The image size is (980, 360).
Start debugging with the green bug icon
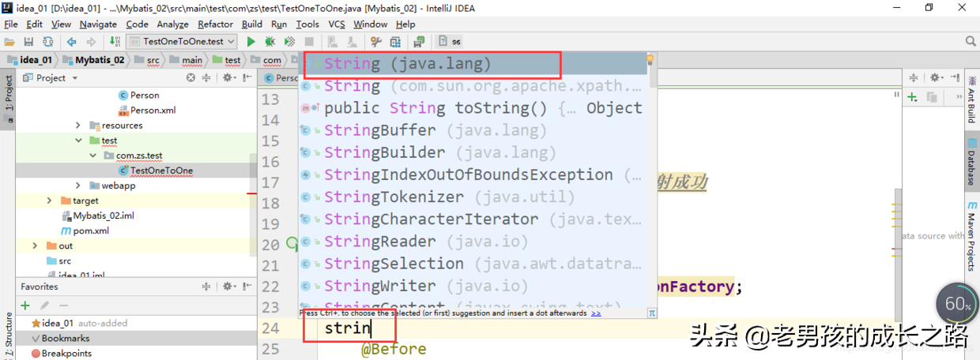[270, 42]
